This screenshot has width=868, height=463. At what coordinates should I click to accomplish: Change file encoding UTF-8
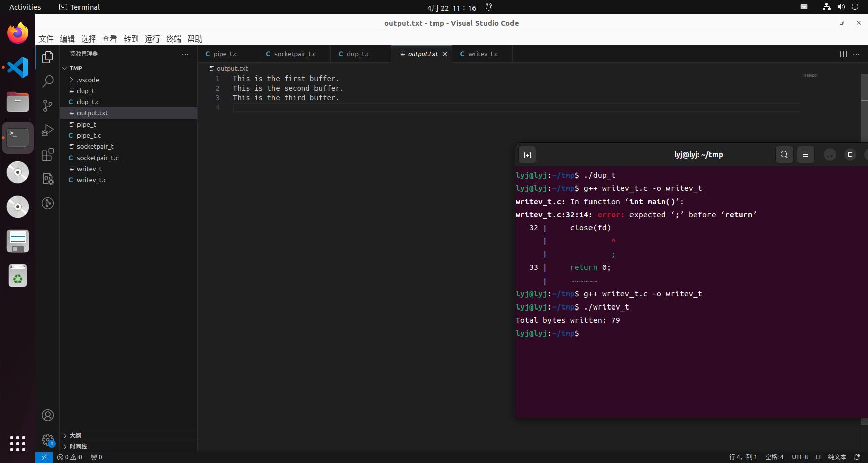pos(800,457)
